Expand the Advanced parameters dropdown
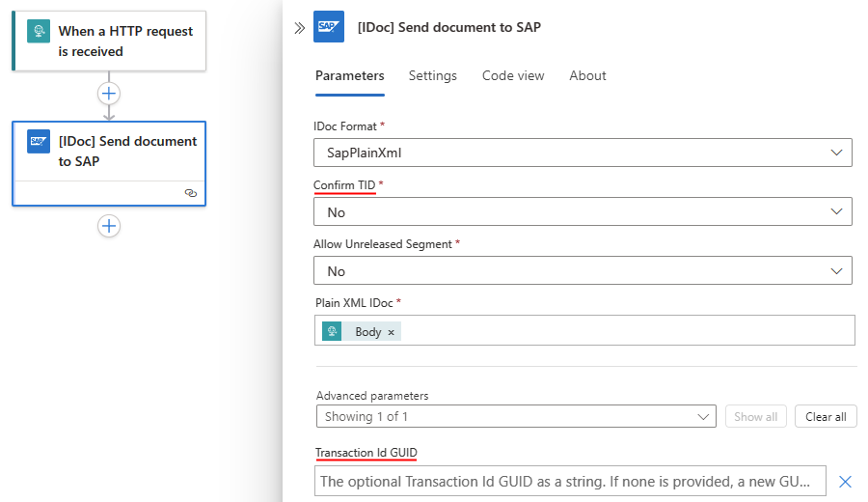 [x=516, y=416]
